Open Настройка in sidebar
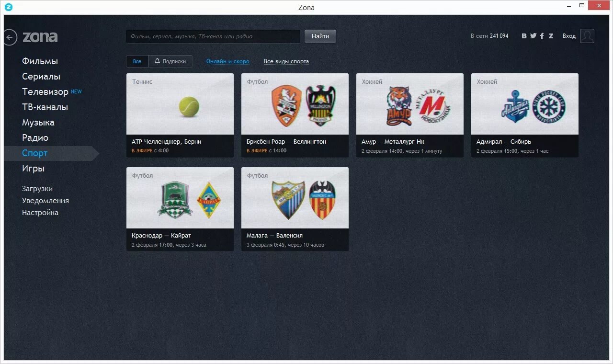 (x=40, y=213)
